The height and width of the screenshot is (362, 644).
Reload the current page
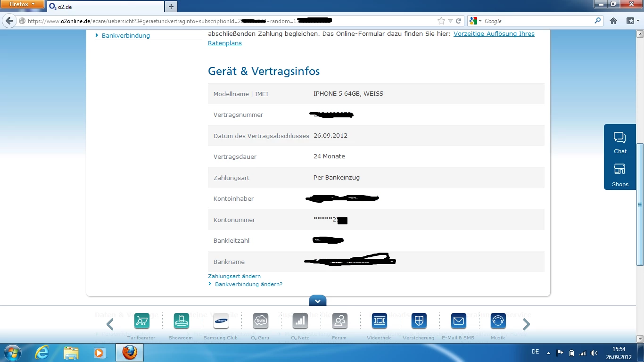pyautogui.click(x=458, y=21)
